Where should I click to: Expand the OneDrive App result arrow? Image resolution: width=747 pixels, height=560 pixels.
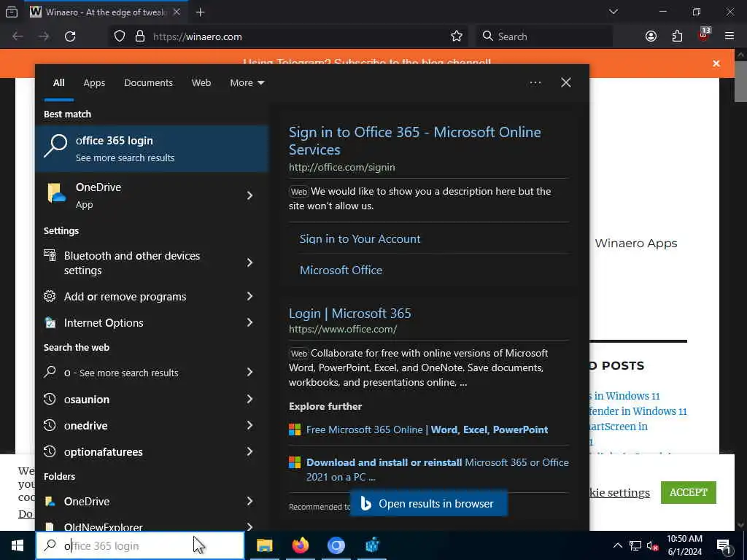click(249, 195)
